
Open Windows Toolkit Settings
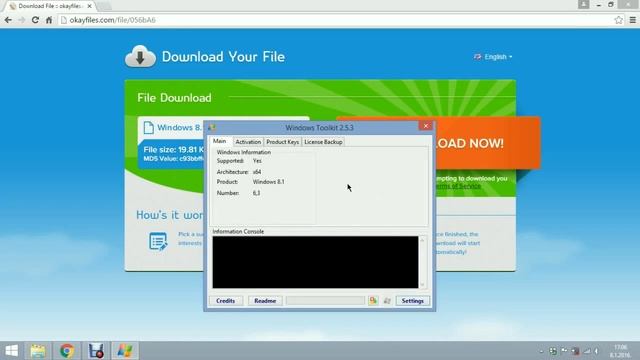click(413, 301)
